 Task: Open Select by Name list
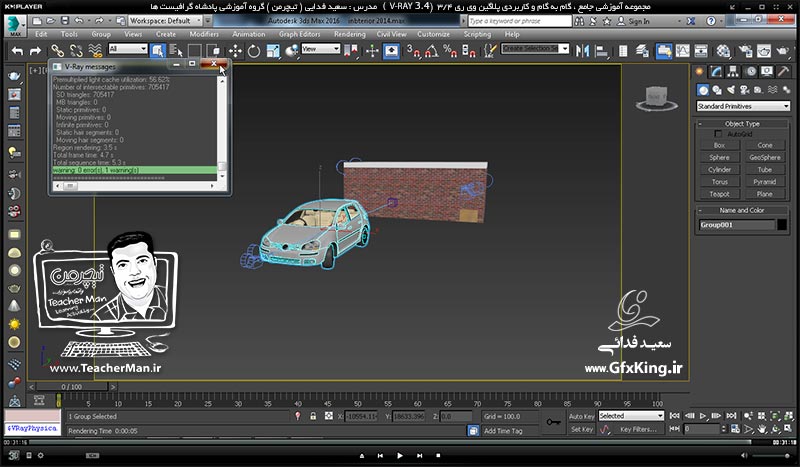(x=176, y=51)
